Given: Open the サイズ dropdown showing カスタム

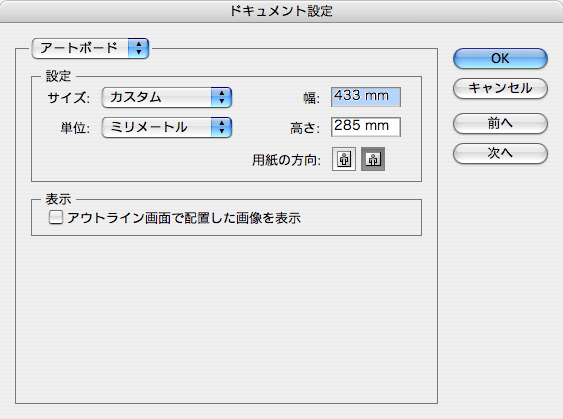Looking at the screenshot, I should point(167,97).
